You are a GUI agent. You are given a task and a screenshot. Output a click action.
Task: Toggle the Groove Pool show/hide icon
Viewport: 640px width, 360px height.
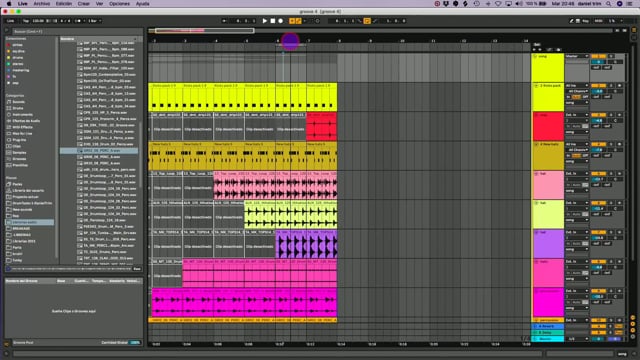coord(7,344)
